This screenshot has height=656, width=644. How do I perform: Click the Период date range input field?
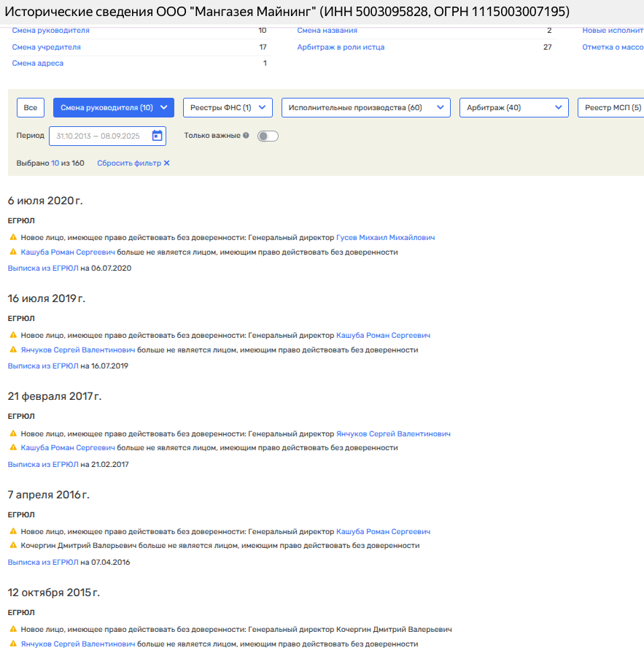pyautogui.click(x=102, y=136)
